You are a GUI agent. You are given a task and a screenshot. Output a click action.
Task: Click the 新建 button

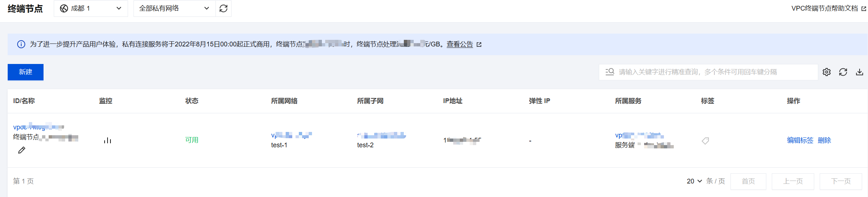tap(26, 72)
